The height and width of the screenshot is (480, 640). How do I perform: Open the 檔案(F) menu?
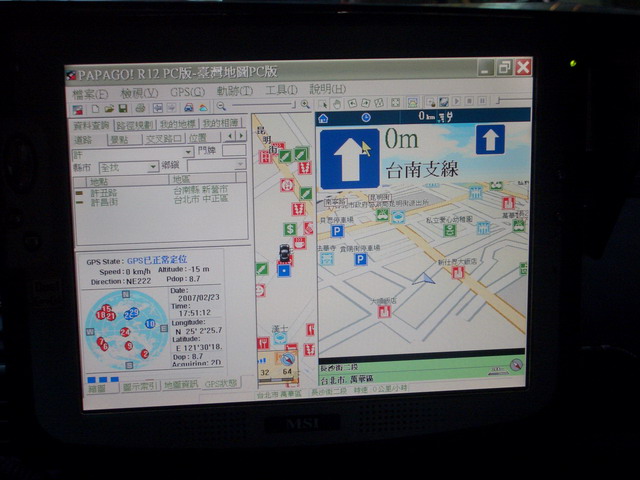pyautogui.click(x=90, y=94)
